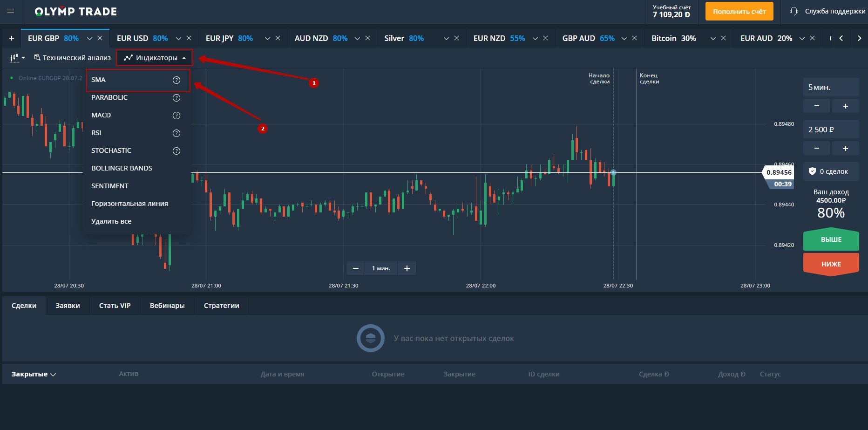Increase trade duration with plus

pyautogui.click(x=846, y=106)
